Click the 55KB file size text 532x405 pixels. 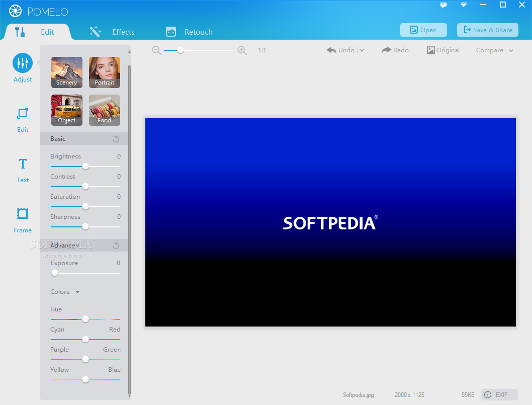tap(468, 395)
